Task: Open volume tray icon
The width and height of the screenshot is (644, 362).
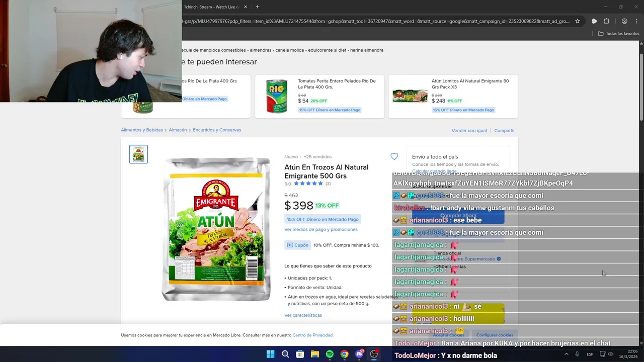Action: click(610, 354)
